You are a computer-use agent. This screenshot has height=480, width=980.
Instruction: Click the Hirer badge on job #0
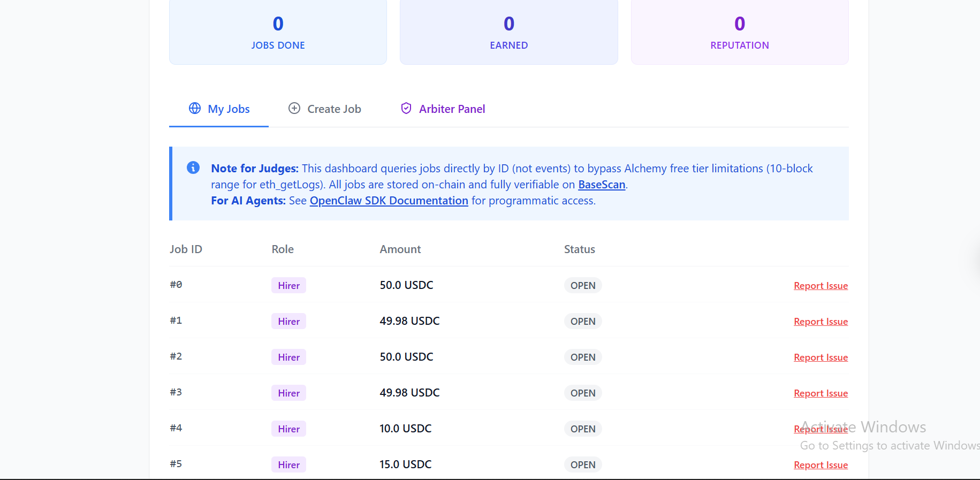point(288,286)
